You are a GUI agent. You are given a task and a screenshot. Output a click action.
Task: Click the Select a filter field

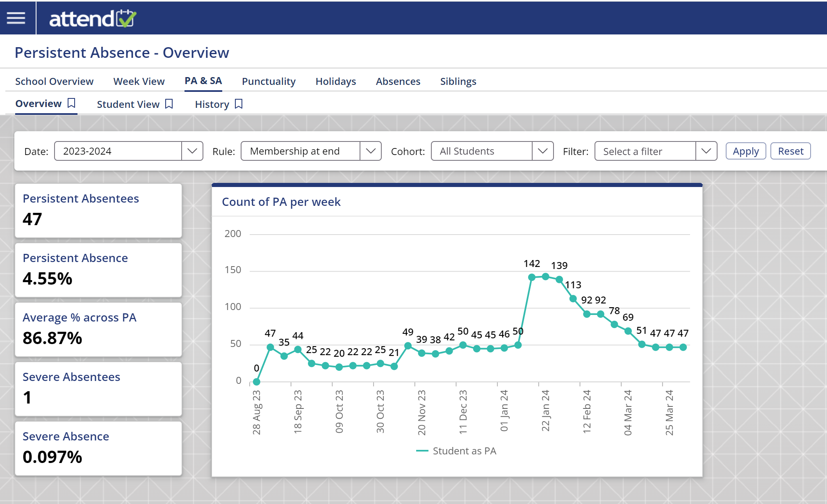tap(645, 151)
